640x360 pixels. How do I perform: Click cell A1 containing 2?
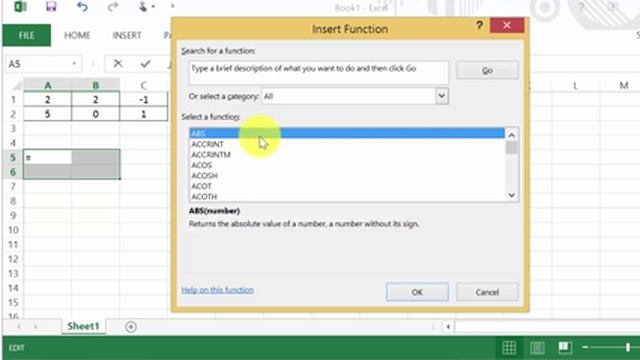(x=48, y=99)
